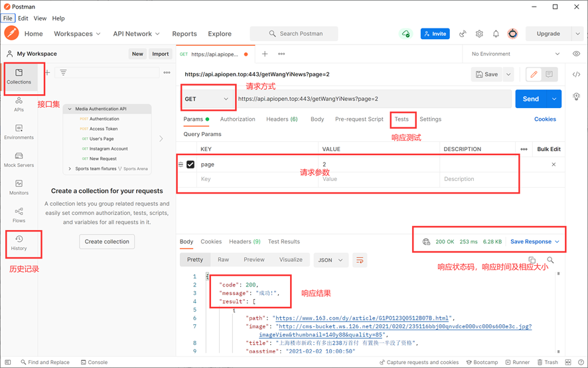Open the API Network dropdown
The image size is (588, 368).
(137, 34)
